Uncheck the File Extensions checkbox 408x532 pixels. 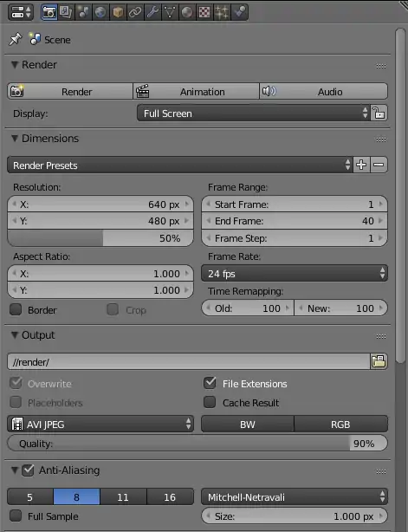tap(210, 383)
